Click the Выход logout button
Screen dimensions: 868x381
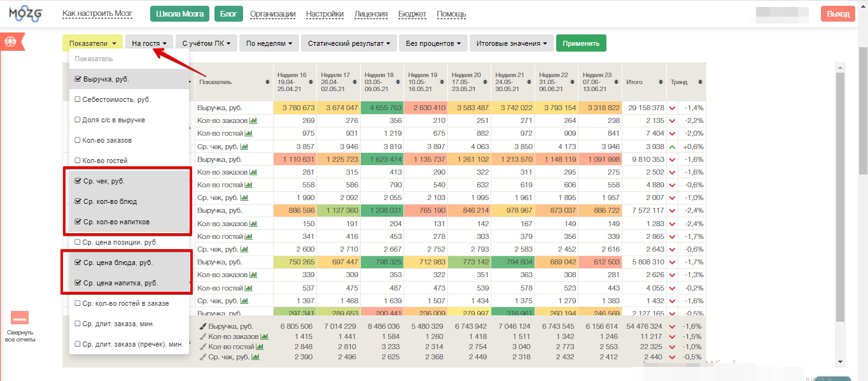(x=838, y=14)
